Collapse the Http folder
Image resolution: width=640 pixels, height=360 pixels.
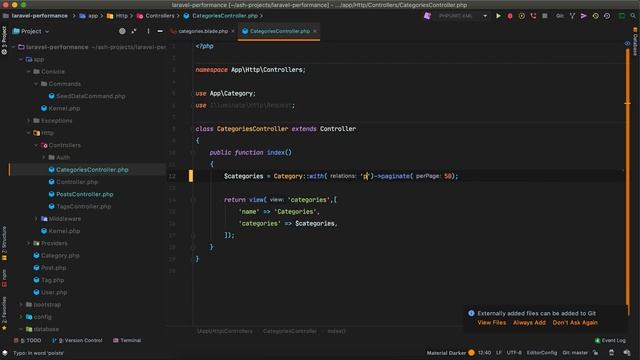coord(29,133)
